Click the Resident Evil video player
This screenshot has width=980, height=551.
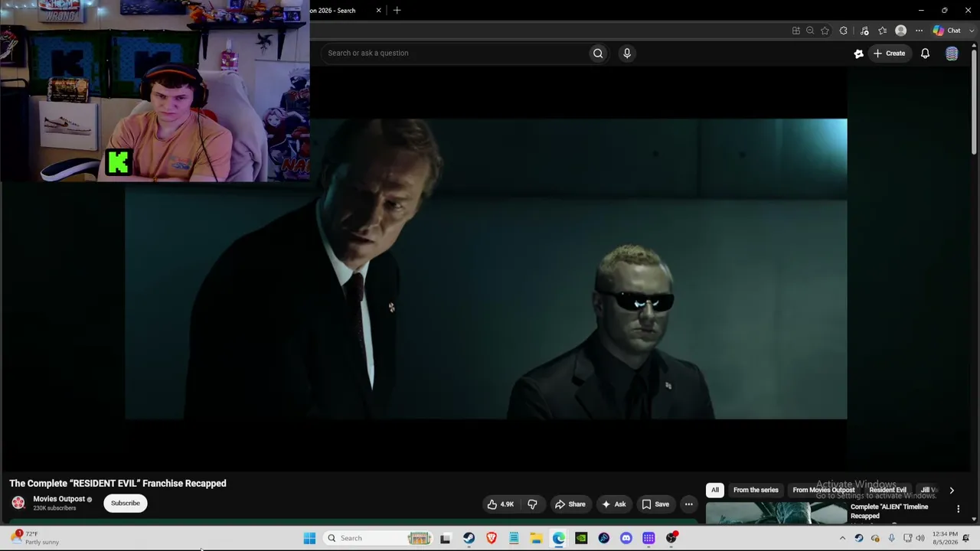486,269
